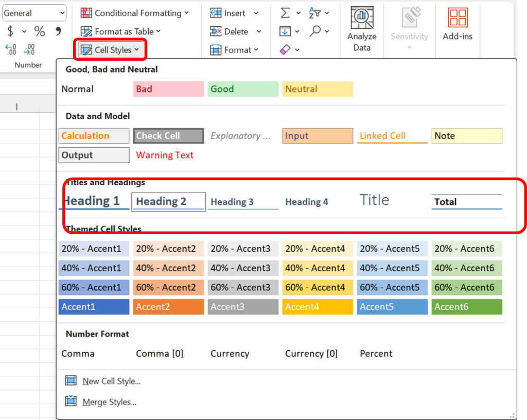The width and height of the screenshot is (527, 420).
Task: Select New Cell Style menu entry
Action: click(112, 381)
